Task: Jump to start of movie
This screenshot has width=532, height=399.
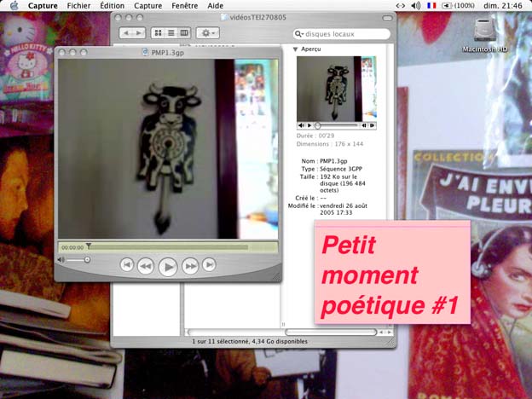Action: click(127, 265)
